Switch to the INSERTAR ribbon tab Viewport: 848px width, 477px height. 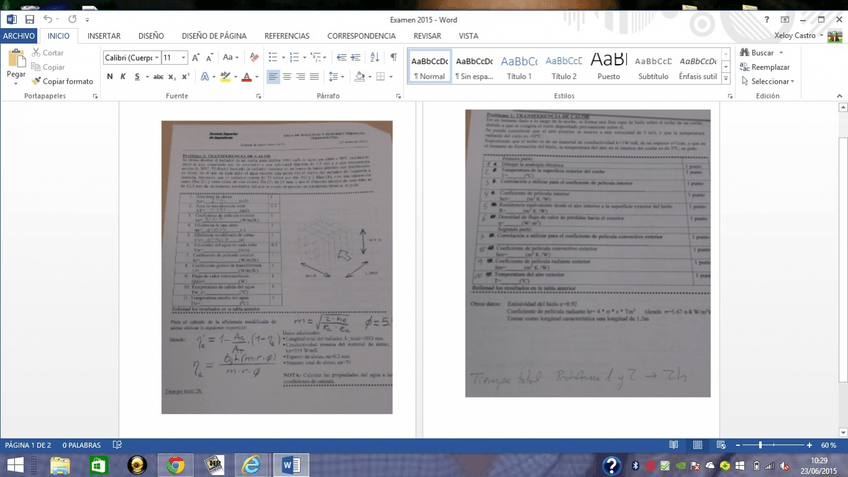104,35
